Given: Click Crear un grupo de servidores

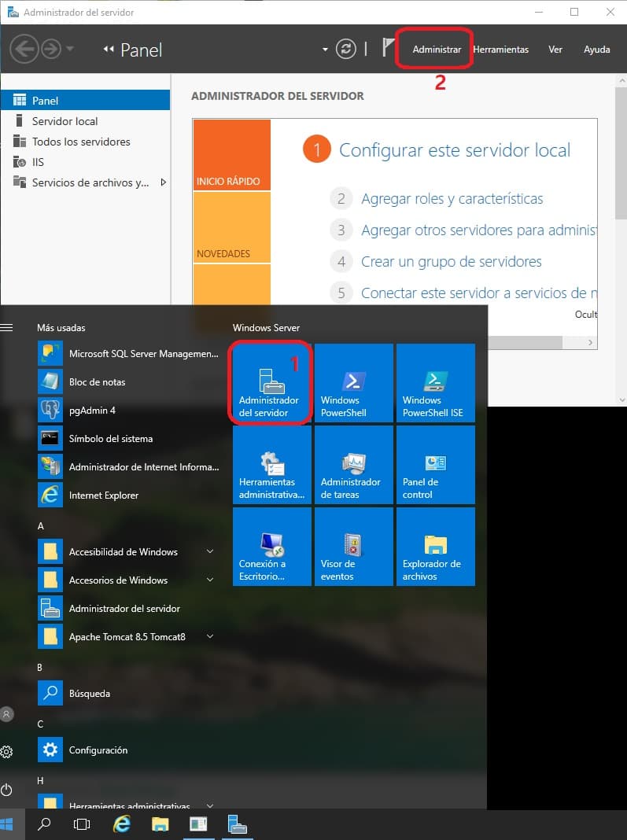Looking at the screenshot, I should click(452, 261).
